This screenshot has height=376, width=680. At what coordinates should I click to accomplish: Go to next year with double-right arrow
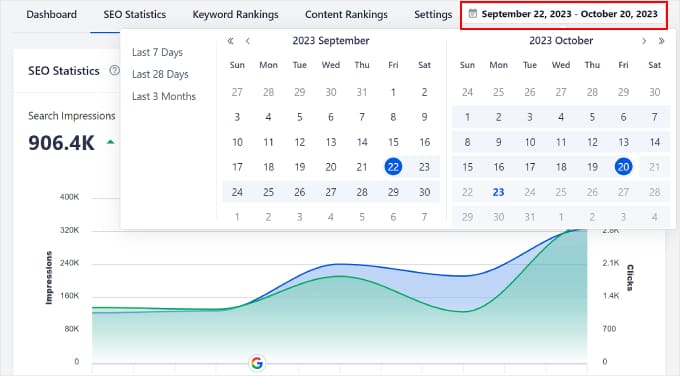tap(661, 41)
